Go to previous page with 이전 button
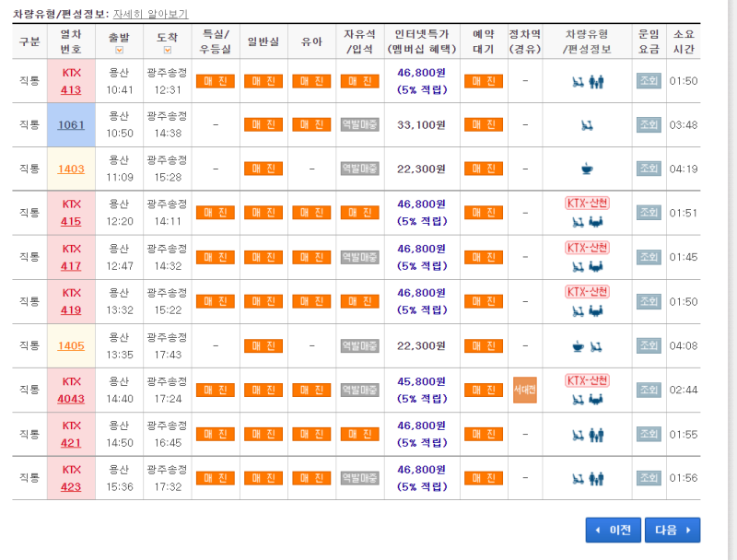 click(614, 530)
